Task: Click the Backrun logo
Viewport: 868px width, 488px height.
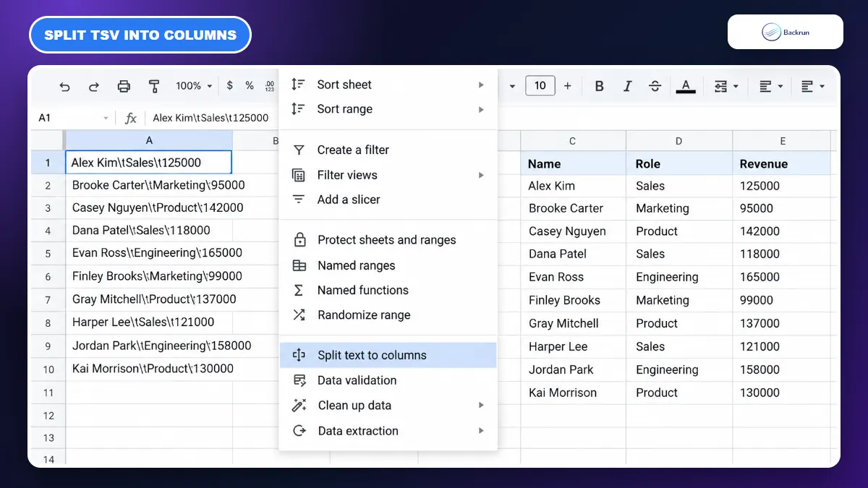Action: point(785,32)
